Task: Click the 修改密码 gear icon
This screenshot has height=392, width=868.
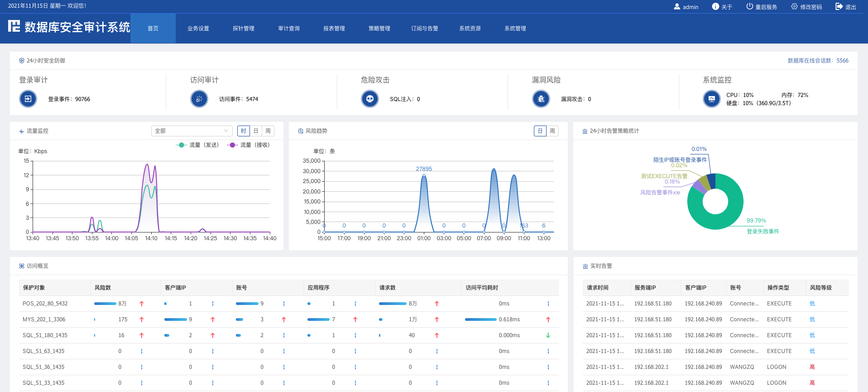Action: tap(794, 7)
